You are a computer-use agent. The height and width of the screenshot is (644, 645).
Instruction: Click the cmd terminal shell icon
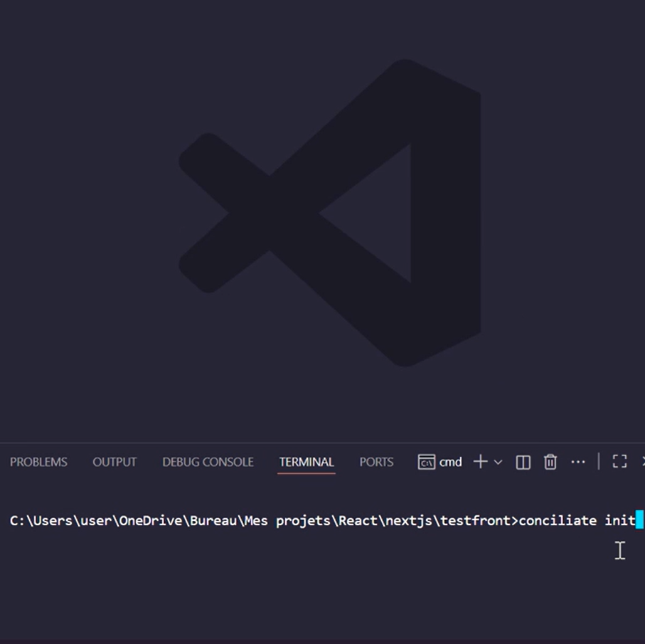pos(426,462)
